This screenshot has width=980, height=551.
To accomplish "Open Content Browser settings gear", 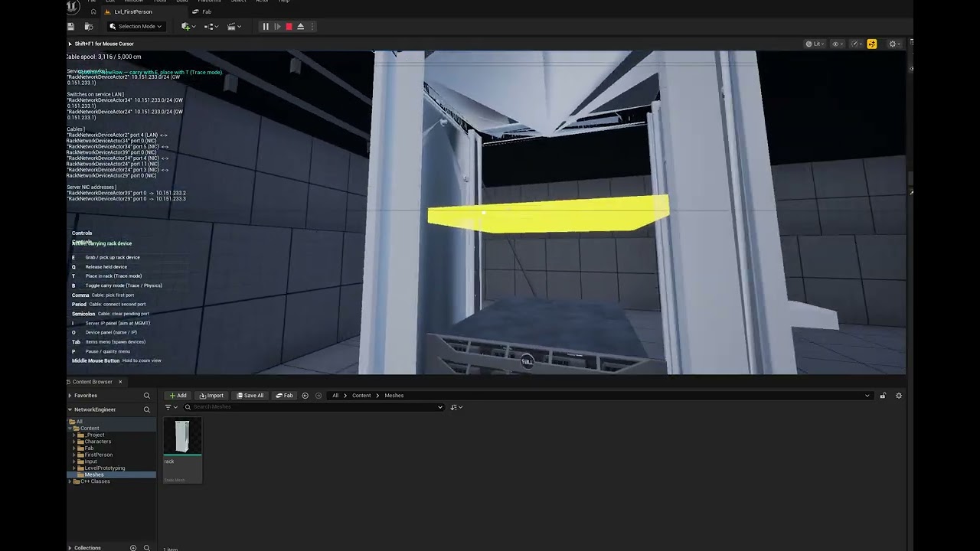I will coord(899,396).
